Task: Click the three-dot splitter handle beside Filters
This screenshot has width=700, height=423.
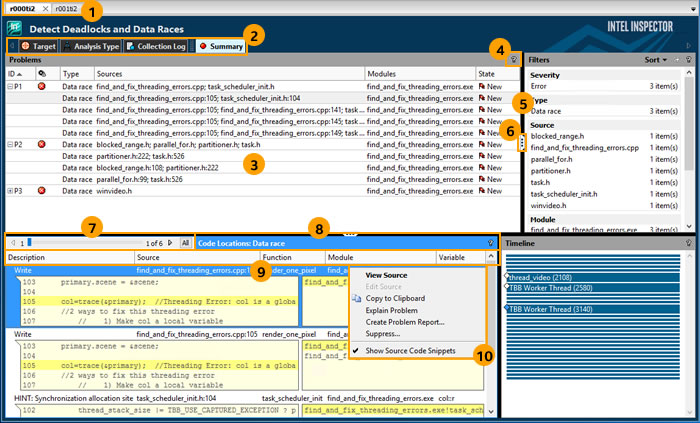Action: coord(522,144)
